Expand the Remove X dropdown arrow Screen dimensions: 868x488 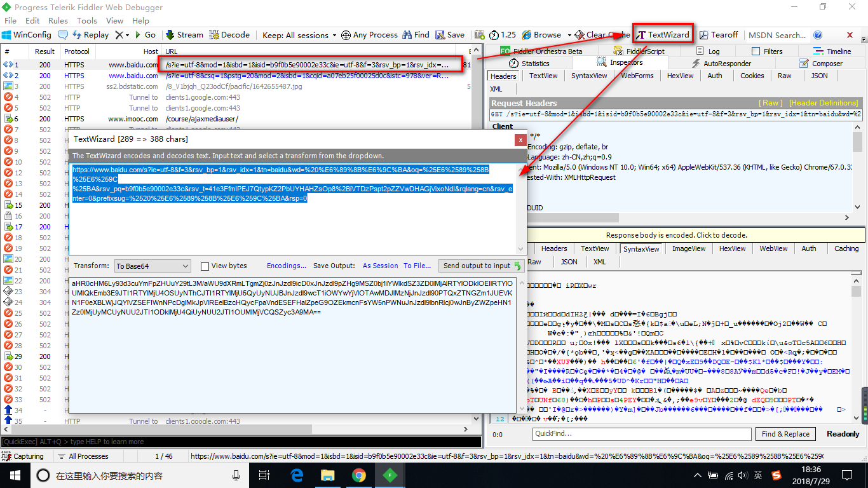coord(127,35)
